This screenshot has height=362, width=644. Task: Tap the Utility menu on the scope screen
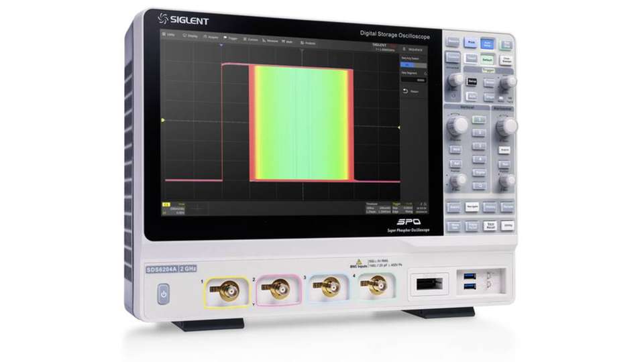(168, 34)
